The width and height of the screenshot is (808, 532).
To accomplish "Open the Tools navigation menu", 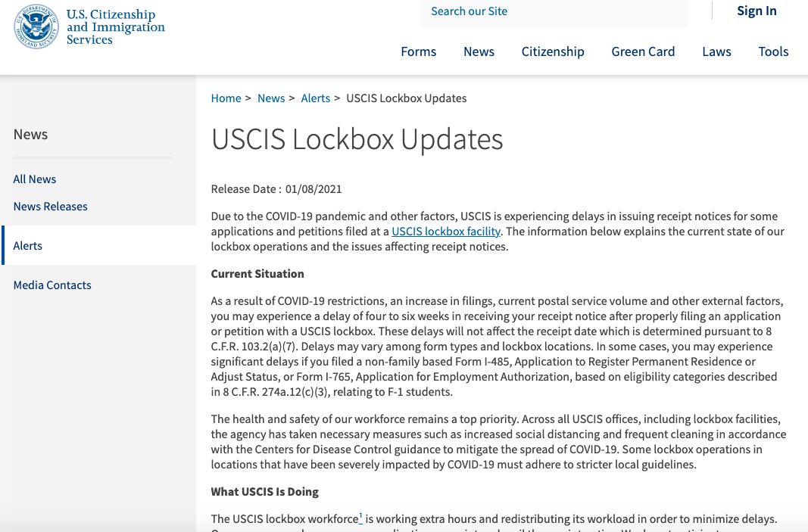I will (x=773, y=51).
